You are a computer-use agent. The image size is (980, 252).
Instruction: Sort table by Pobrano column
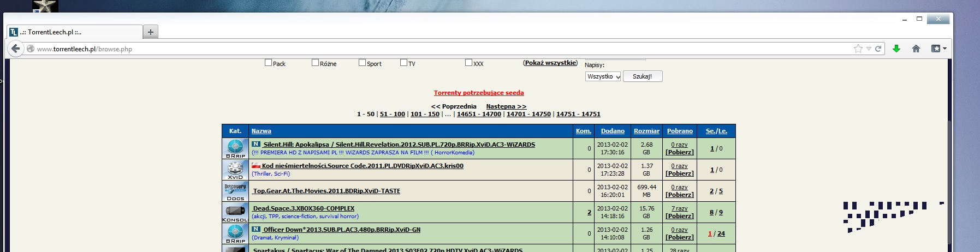[680, 131]
